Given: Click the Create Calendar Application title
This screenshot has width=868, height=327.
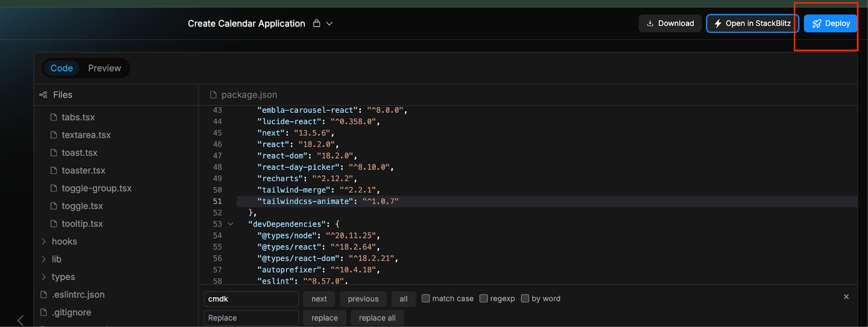Looking at the screenshot, I should point(246,23).
